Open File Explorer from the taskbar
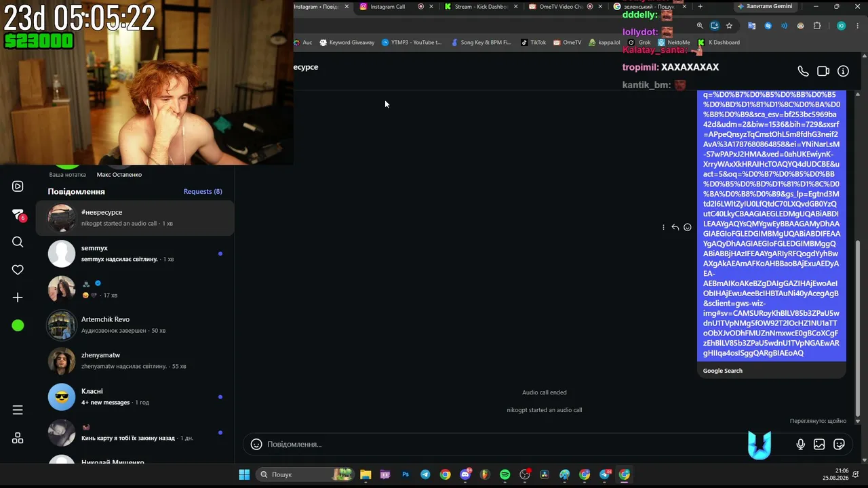 366,474
